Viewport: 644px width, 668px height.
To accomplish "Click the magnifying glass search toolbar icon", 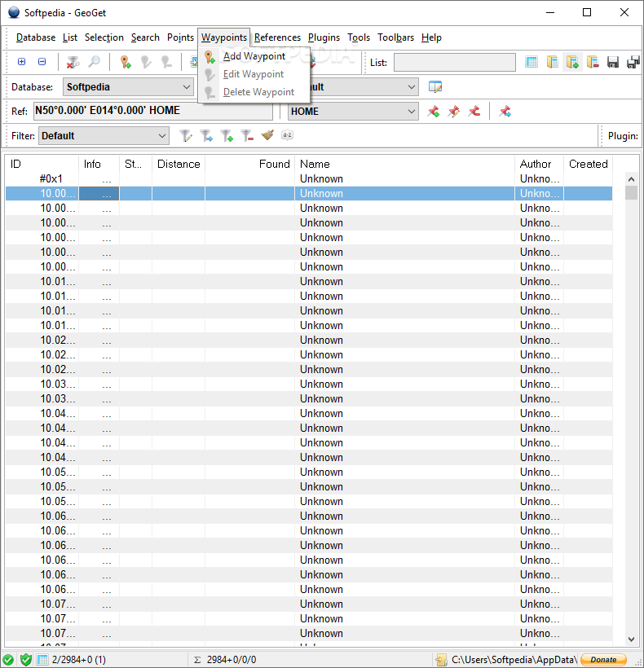I will [x=94, y=62].
